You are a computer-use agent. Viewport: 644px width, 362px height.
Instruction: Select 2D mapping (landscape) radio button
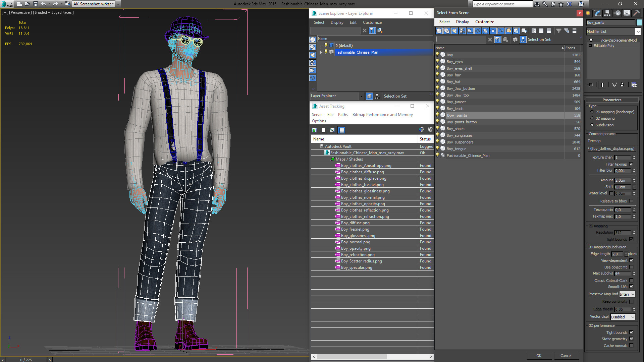tap(592, 112)
